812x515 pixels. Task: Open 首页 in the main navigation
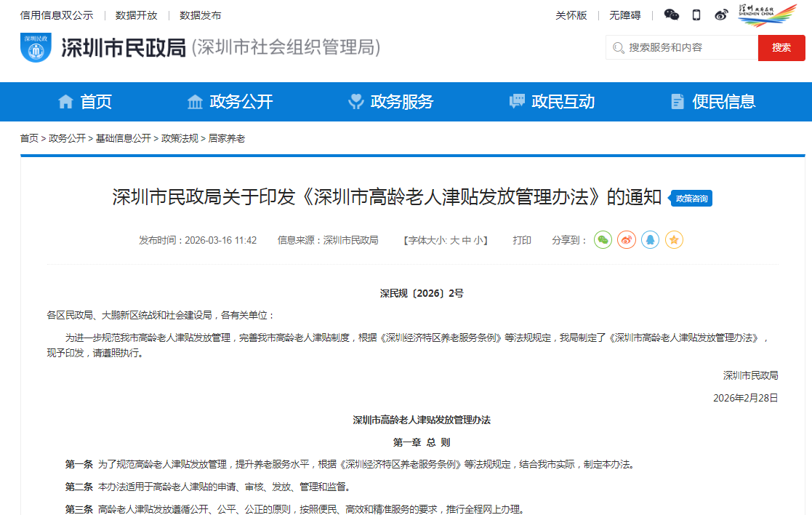click(96, 102)
